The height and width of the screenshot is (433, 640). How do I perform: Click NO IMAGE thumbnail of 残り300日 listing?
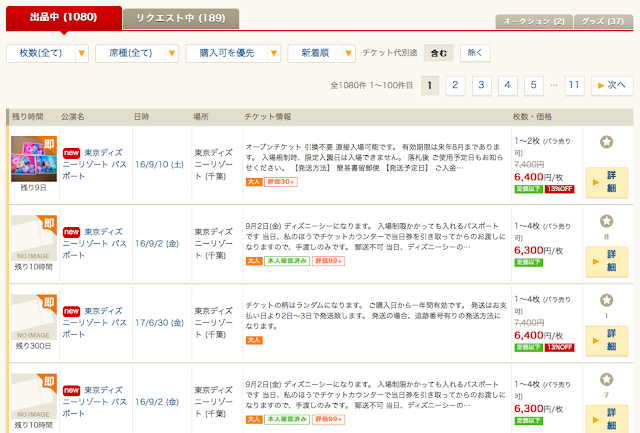(34, 318)
